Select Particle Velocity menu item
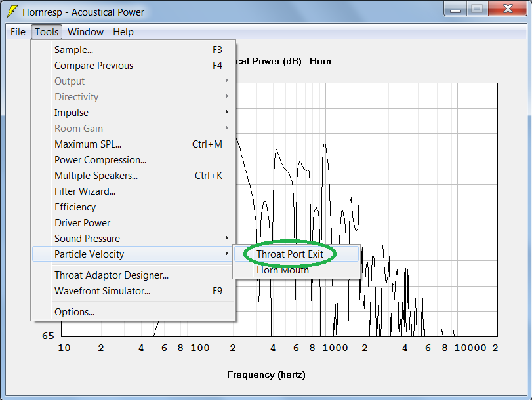Viewport: 532px width, 400px height. coord(134,254)
